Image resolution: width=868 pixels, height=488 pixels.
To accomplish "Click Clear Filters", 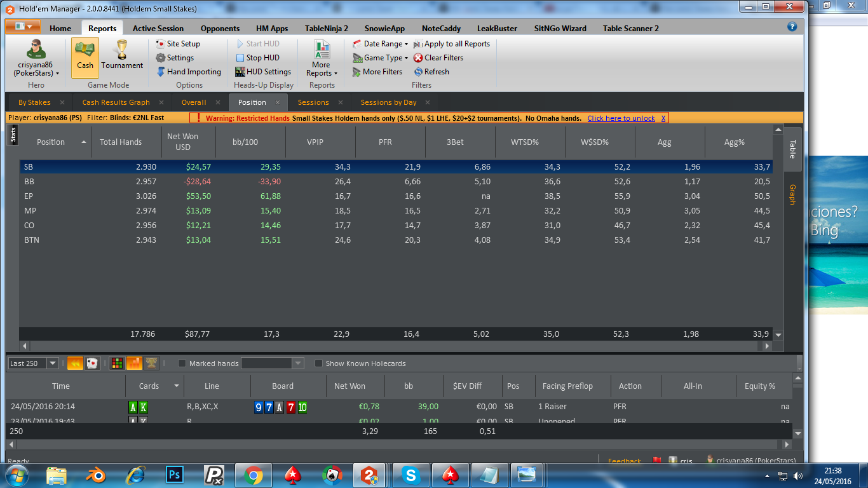I will pos(438,58).
